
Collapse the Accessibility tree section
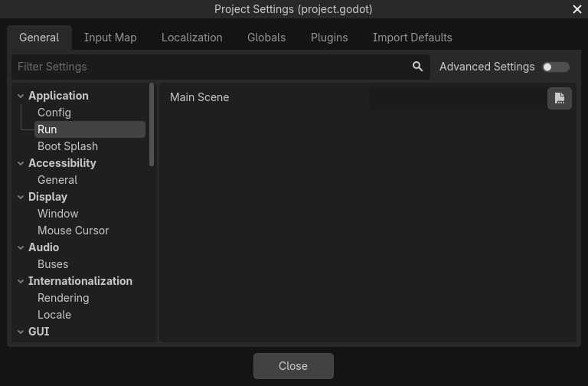21,163
